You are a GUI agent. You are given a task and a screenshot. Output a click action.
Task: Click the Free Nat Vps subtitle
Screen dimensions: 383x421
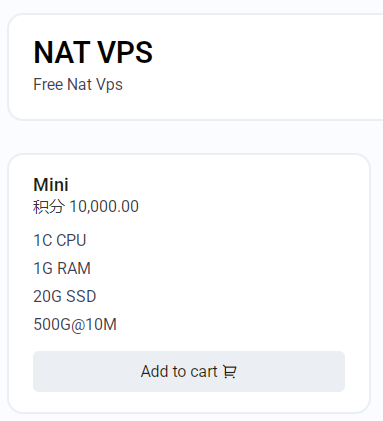click(78, 84)
